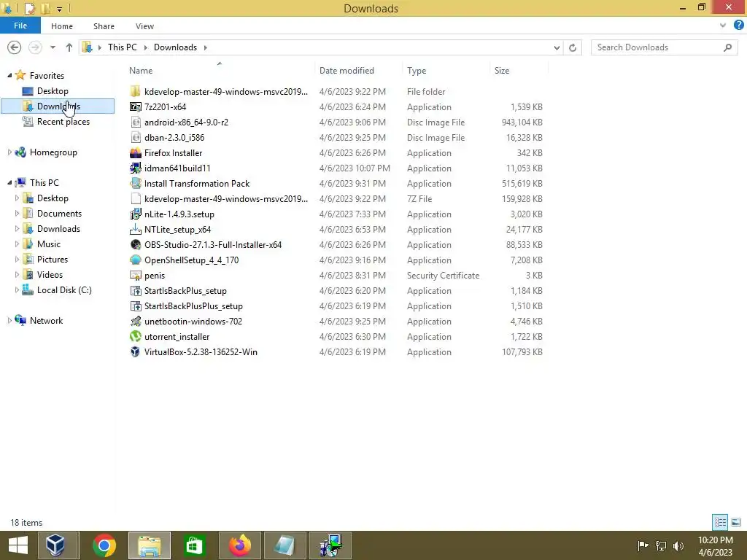The width and height of the screenshot is (747, 560).
Task: Go up one folder level
Action: tap(69, 47)
